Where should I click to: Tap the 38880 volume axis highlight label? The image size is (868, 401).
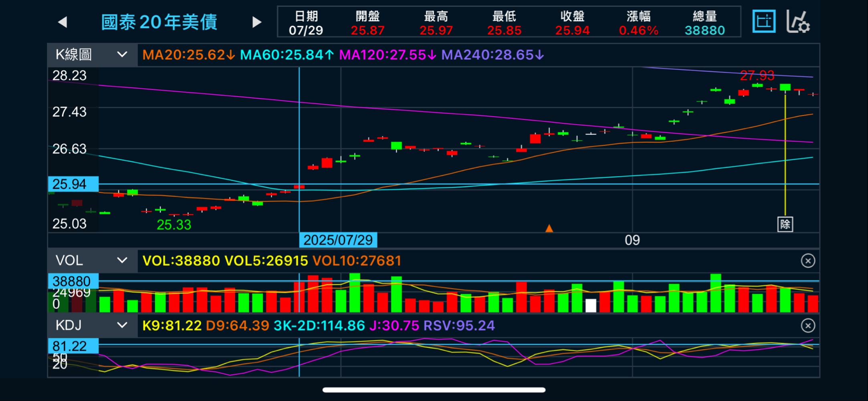tap(73, 281)
